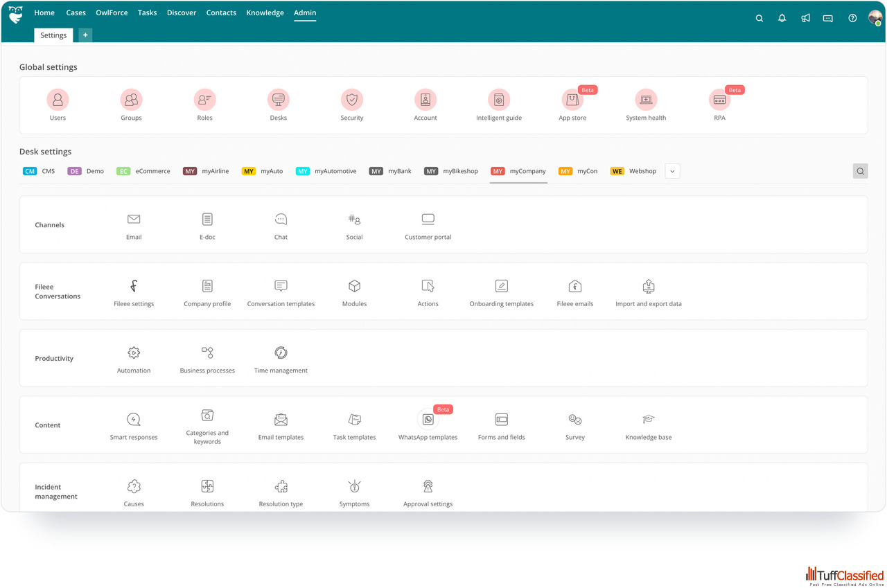Image resolution: width=887 pixels, height=588 pixels.
Task: Open the Groups settings icon
Action: point(131,100)
